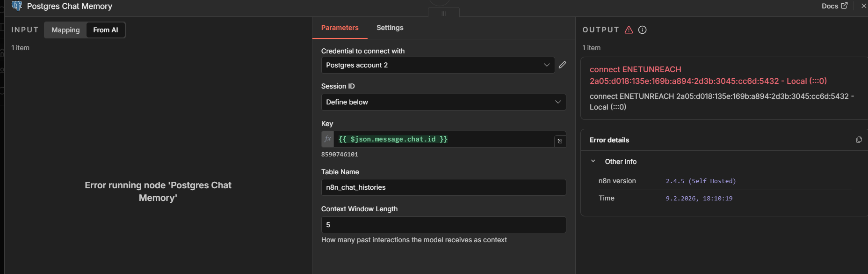The width and height of the screenshot is (868, 274).
Task: Click the pencil icon to edit credential
Action: 562,65
